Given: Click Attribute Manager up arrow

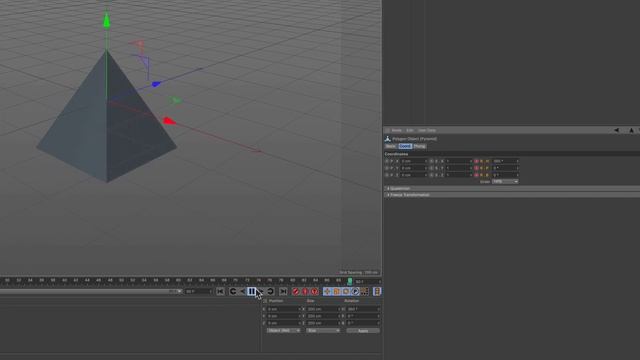Looking at the screenshot, I should [631, 130].
